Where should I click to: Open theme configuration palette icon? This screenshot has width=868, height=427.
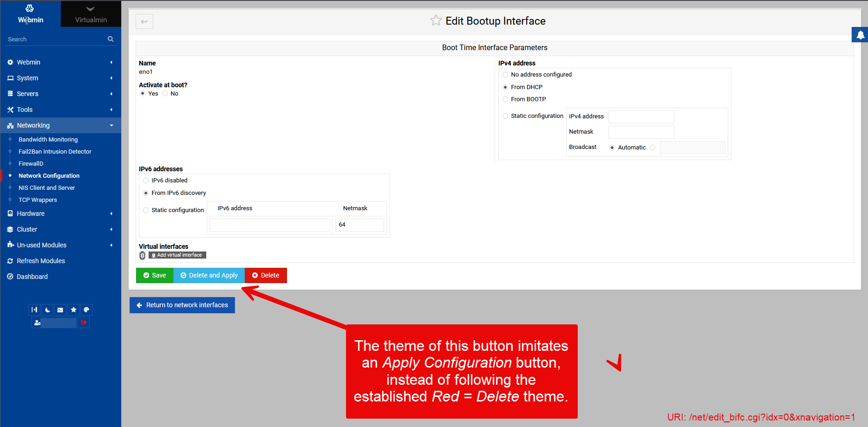click(86, 310)
